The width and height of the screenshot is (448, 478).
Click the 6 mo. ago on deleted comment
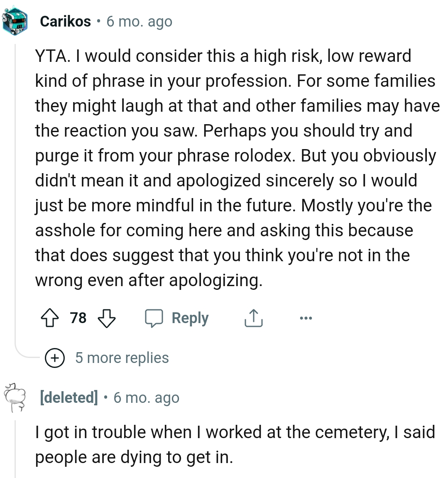(x=146, y=397)
